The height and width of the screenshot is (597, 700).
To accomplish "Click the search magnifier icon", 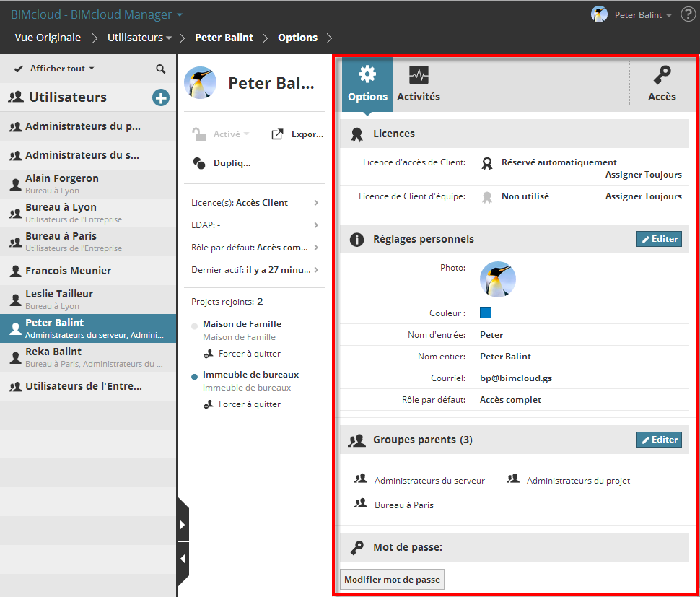I will (161, 69).
